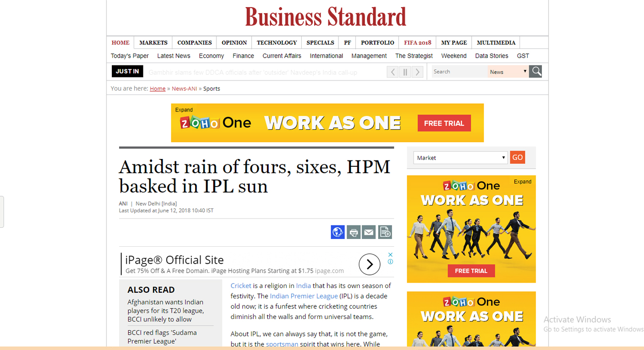644x350 pixels.
Task: Expand the top Zoho One banner ad
Action: [184, 110]
